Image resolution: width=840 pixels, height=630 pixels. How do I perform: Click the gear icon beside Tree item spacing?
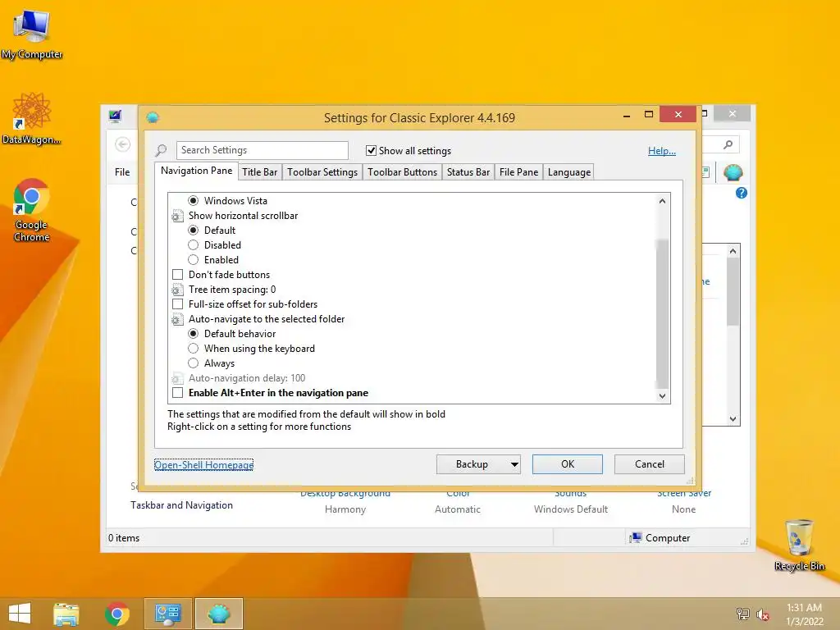click(x=177, y=290)
